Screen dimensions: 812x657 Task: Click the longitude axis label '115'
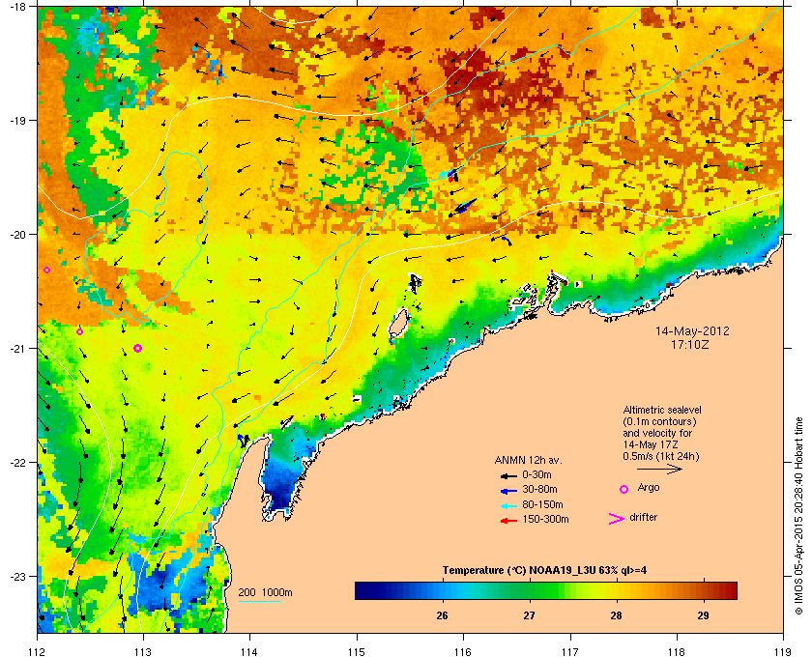pyautogui.click(x=357, y=651)
